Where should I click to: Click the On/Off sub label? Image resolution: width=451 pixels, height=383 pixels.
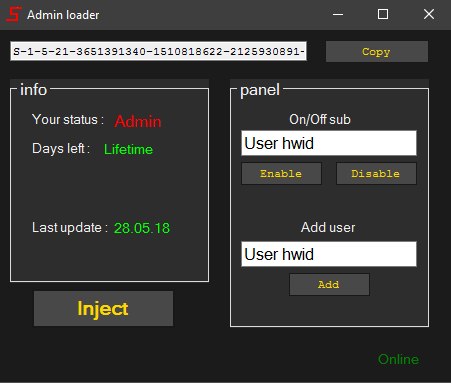pyautogui.click(x=320, y=119)
